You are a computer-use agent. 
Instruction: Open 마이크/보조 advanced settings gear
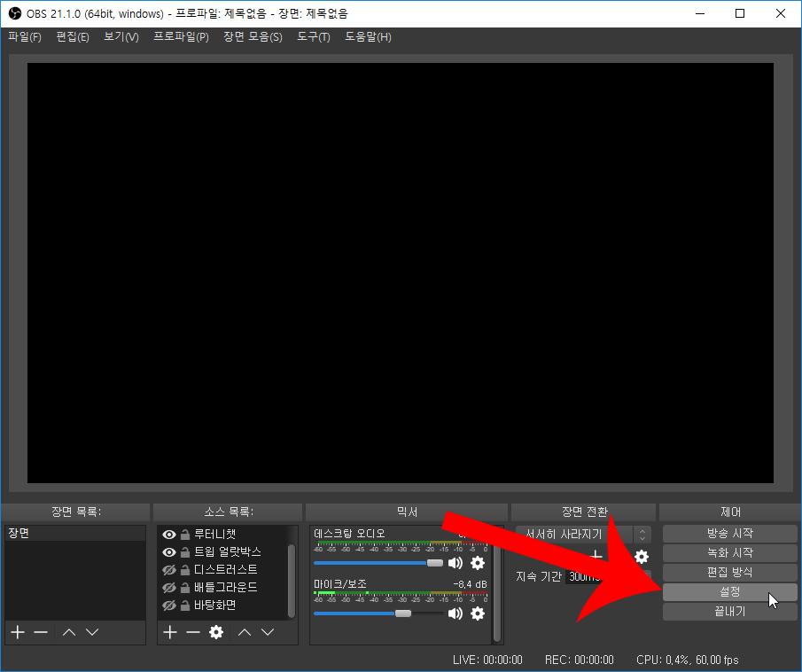pos(477,613)
